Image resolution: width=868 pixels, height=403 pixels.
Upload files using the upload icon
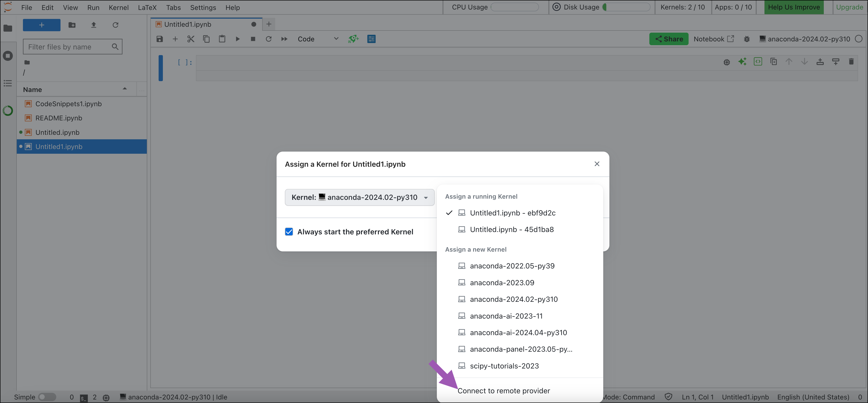click(x=94, y=25)
